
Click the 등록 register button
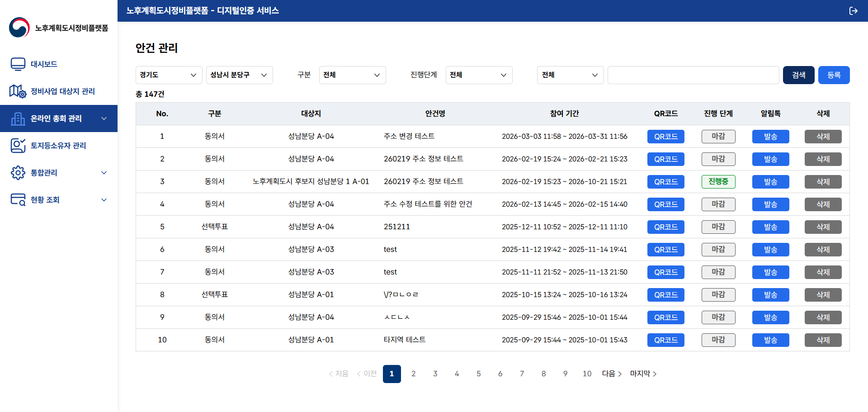(x=834, y=75)
